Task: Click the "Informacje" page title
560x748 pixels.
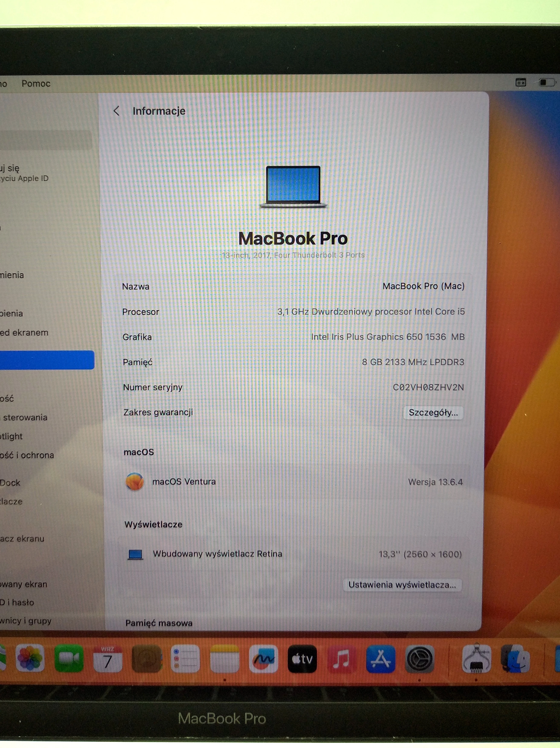Action: 159,111
